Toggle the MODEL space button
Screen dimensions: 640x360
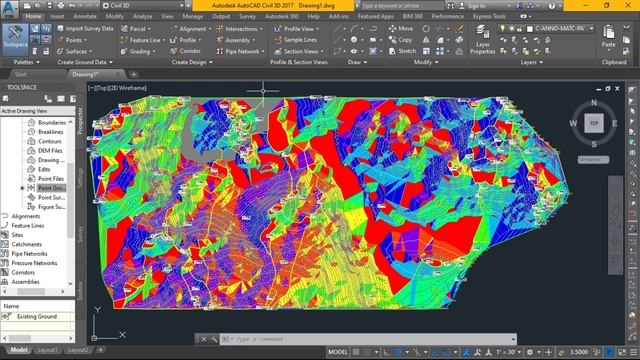[x=338, y=352]
